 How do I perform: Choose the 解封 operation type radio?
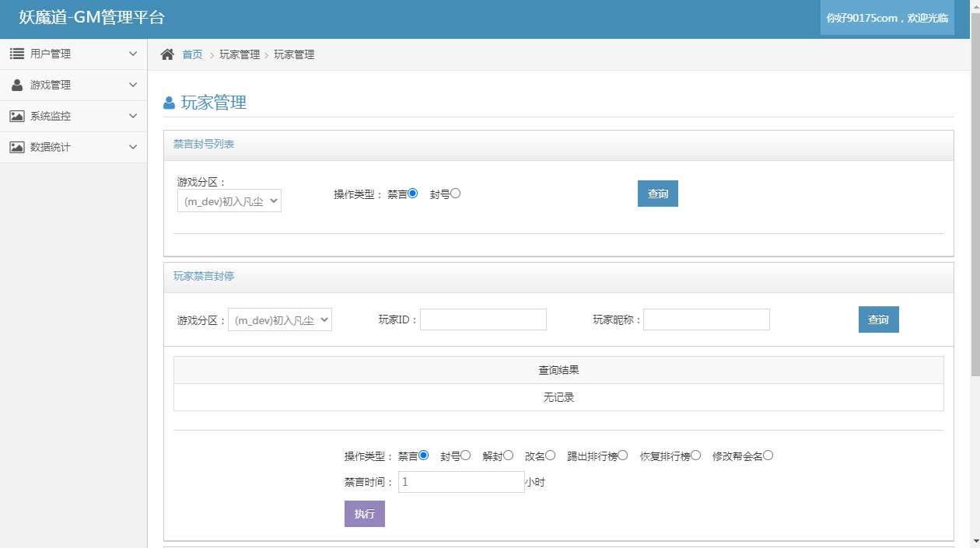pos(509,456)
